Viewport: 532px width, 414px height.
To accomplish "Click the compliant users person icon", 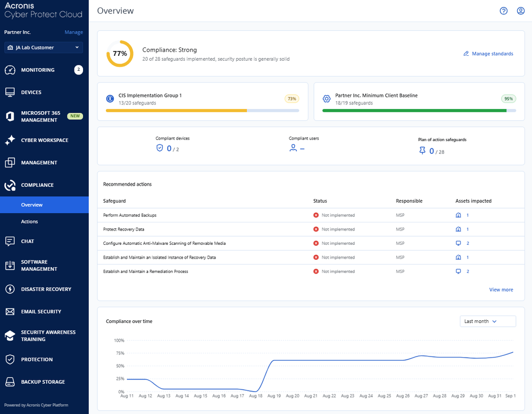I will point(293,148).
